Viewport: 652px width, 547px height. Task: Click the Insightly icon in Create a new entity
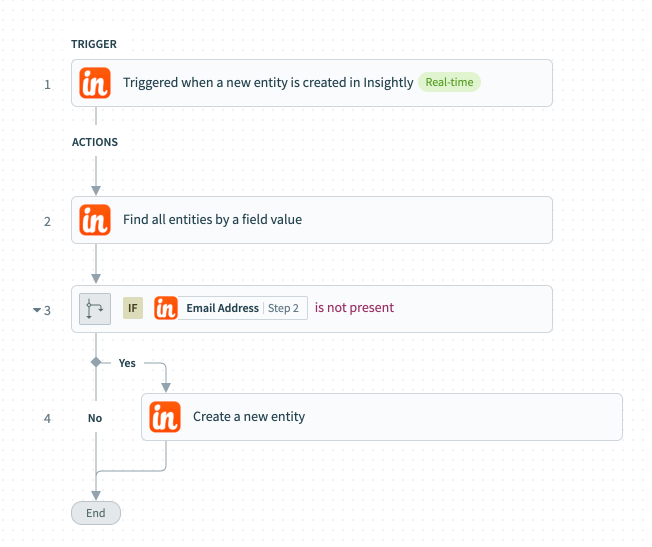click(x=165, y=417)
